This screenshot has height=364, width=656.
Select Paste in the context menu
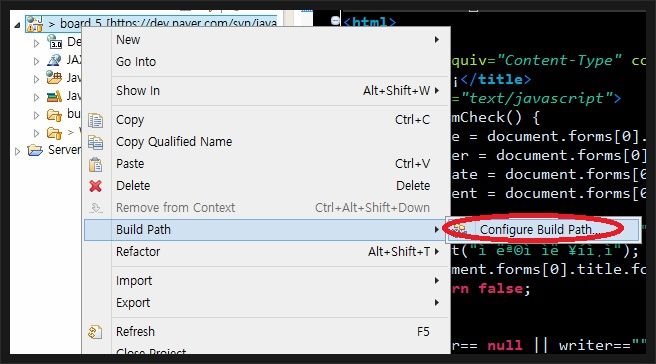[266, 164]
